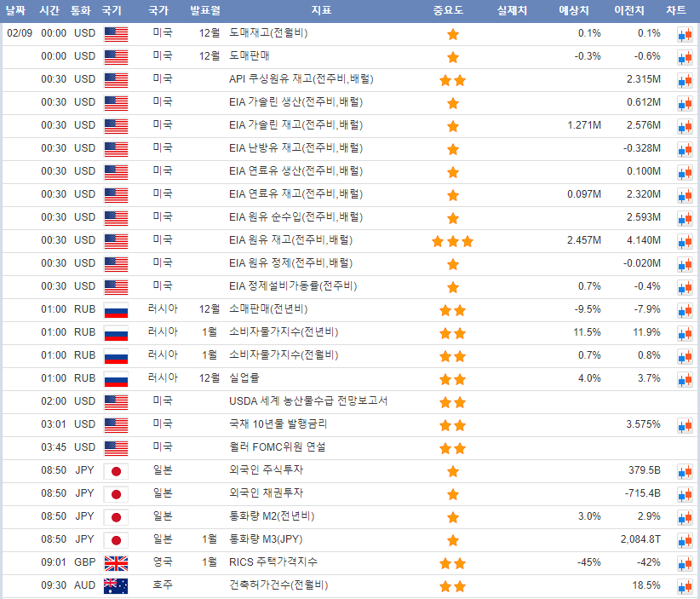Open chart icon in EIA 원유 재고 row
Screen dimensions: 700x599
(685, 241)
